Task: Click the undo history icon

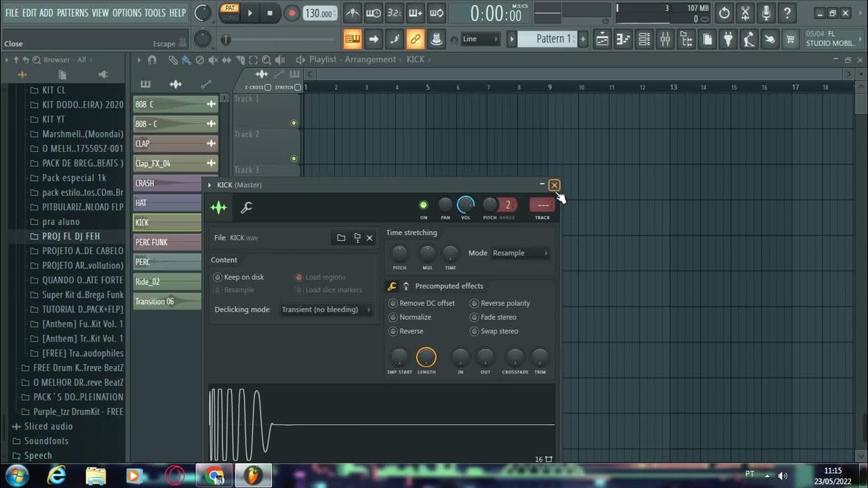Action: coord(724,13)
